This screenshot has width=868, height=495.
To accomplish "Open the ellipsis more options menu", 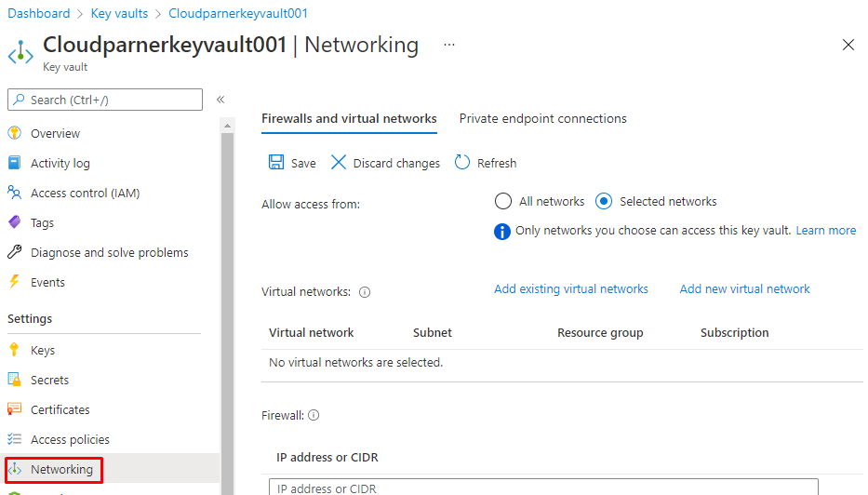I will click(x=449, y=45).
